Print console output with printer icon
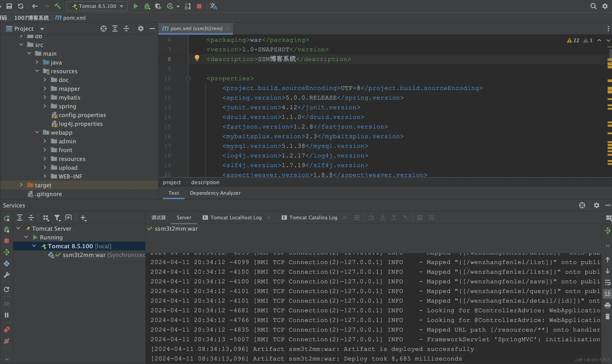Image resolution: width=612 pixels, height=364 pixels. [607, 305]
